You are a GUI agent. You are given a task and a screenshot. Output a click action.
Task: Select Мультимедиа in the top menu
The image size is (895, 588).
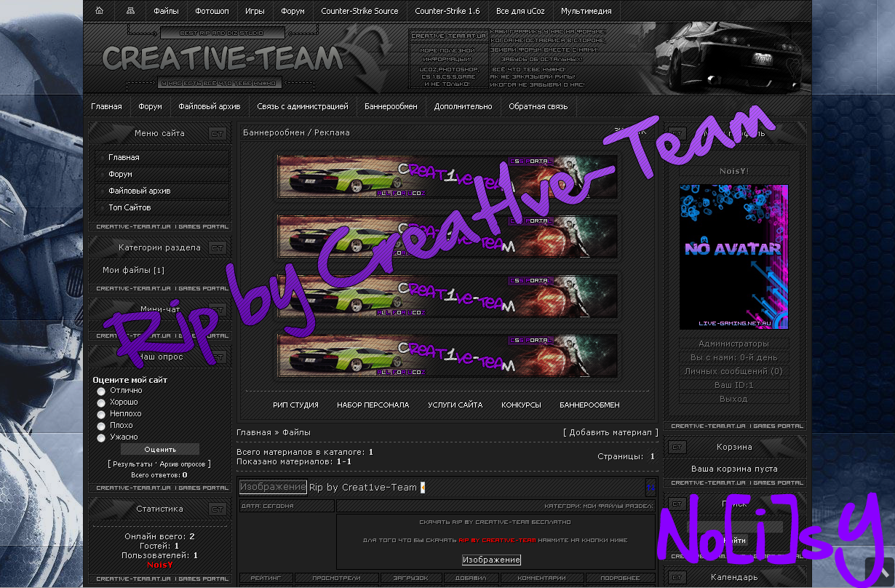pyautogui.click(x=586, y=12)
